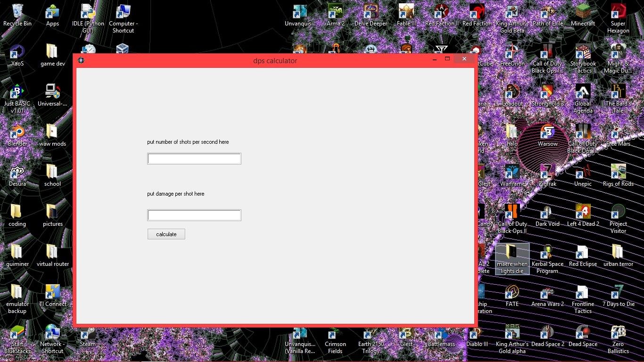Image resolution: width=644 pixels, height=362 pixels.
Task: Maximize the dps calculator window
Action: click(447, 59)
